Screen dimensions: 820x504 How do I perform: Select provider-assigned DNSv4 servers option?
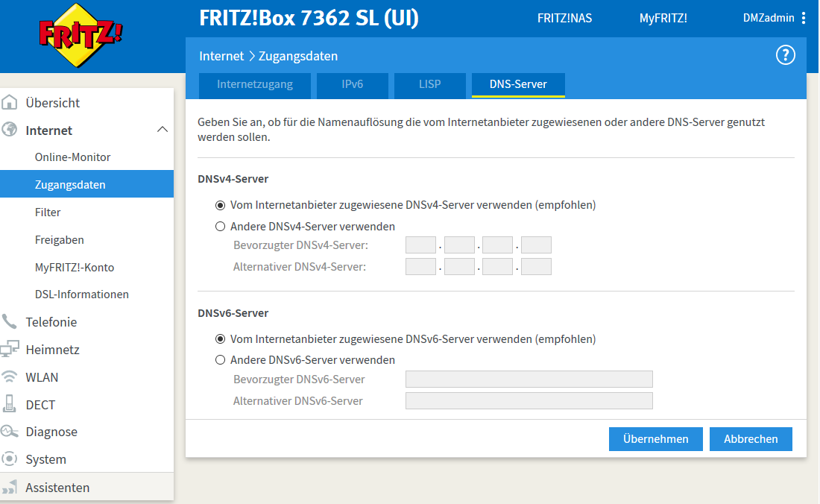point(220,205)
